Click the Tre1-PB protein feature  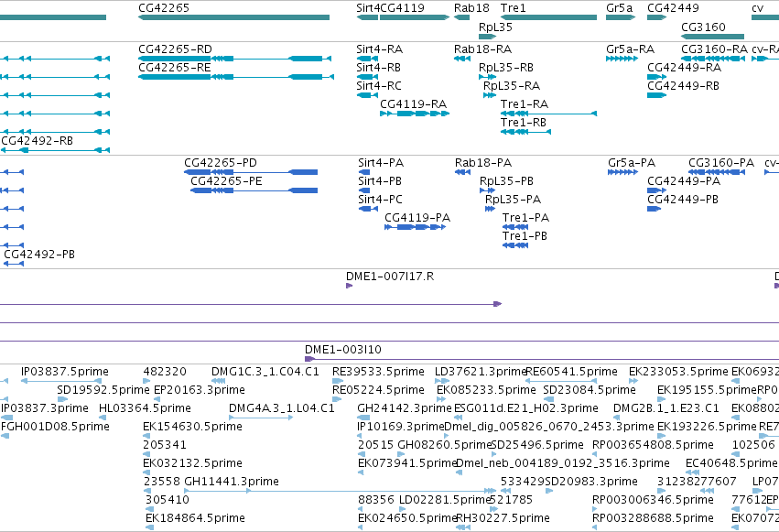[515, 246]
